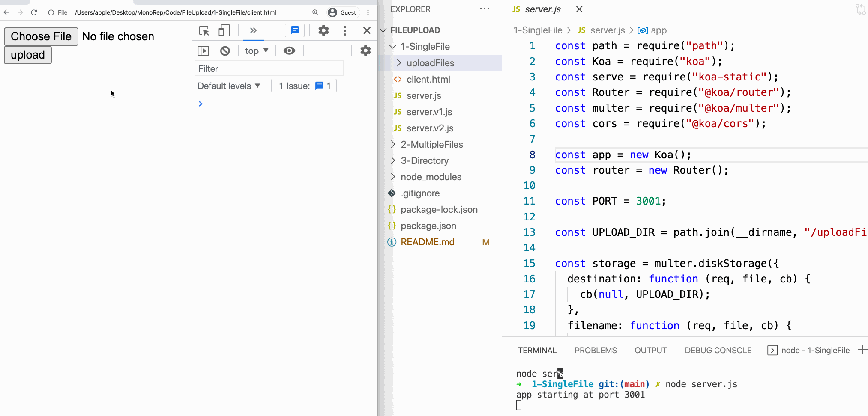868x416 pixels.
Task: Click the console prompt line
Action: tap(284, 104)
